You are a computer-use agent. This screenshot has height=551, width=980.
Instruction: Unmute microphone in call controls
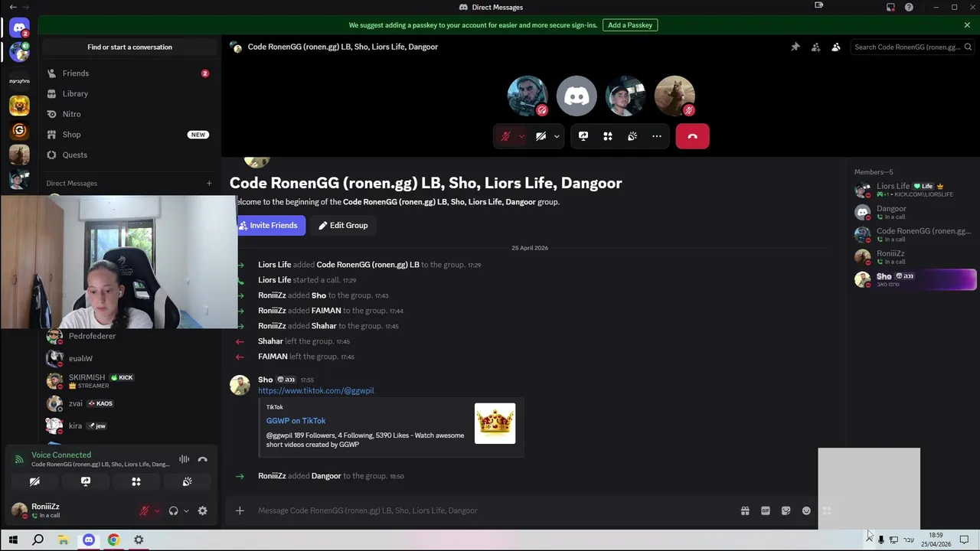(505, 136)
